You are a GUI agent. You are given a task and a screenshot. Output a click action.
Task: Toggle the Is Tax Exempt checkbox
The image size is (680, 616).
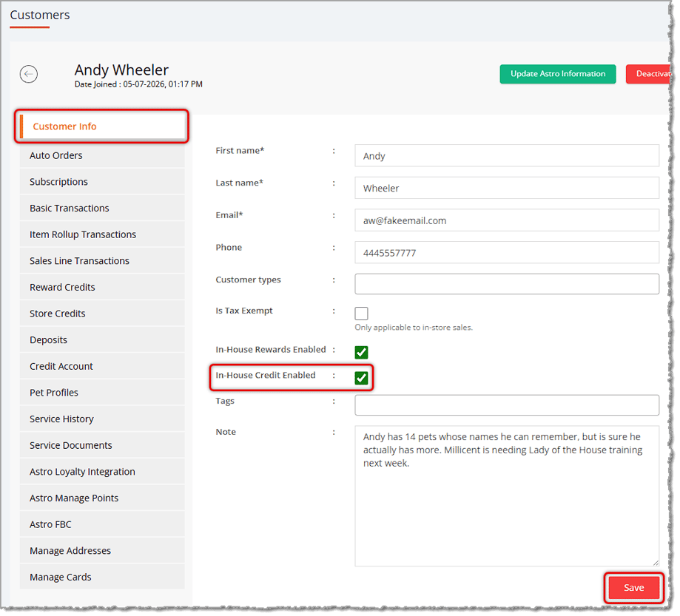point(361,313)
